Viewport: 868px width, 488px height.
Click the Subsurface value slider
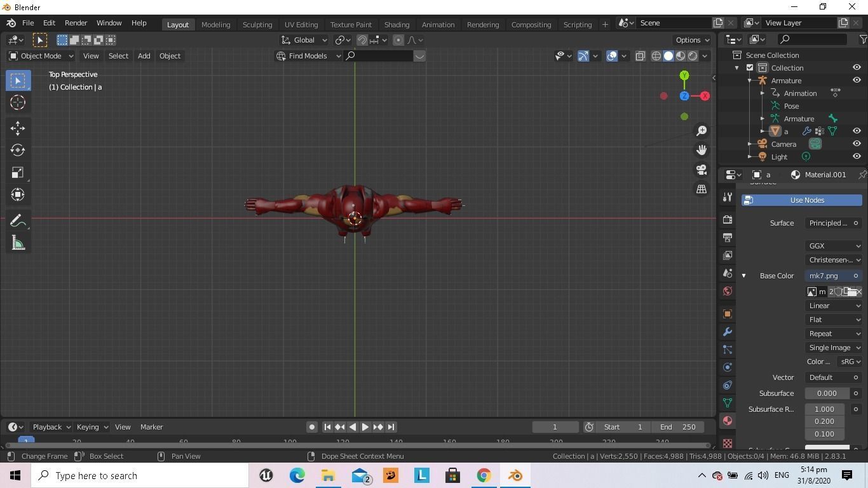click(827, 393)
